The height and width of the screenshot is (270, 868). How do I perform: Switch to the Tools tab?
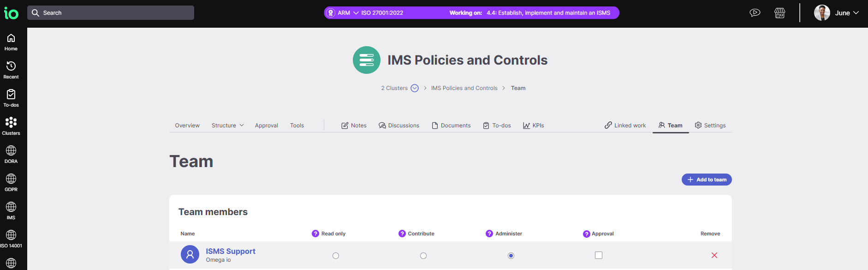(x=297, y=126)
